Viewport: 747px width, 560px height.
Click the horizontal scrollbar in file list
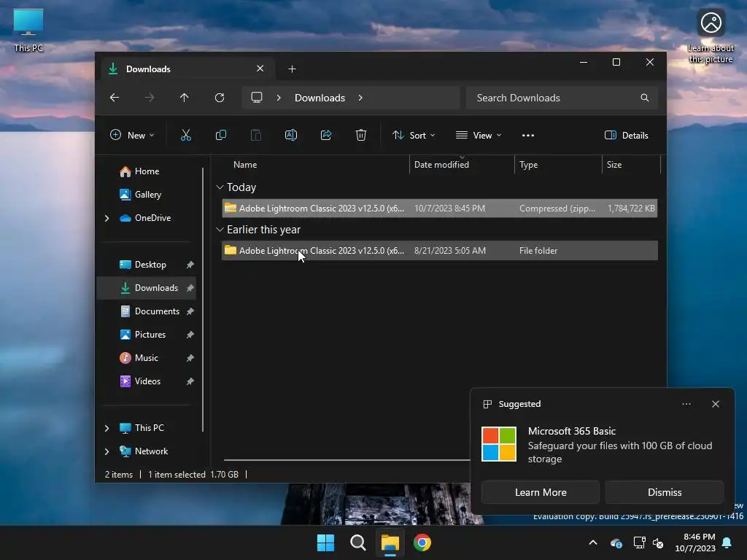[x=347, y=461]
